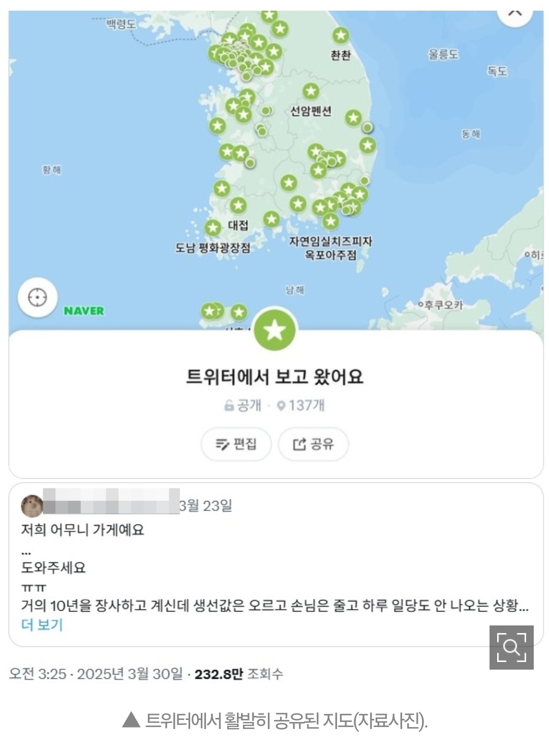549x756 pixels.
Task: Click the 공유 share button
Action: [314, 444]
